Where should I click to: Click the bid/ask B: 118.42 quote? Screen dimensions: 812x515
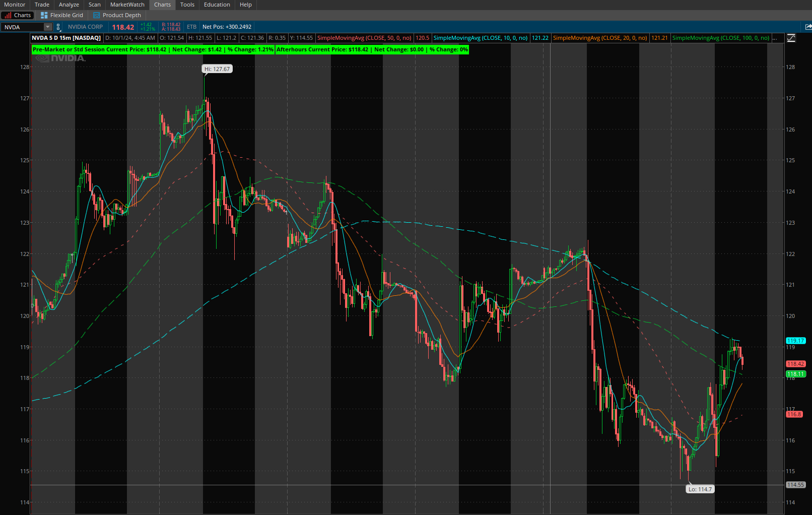tap(171, 25)
